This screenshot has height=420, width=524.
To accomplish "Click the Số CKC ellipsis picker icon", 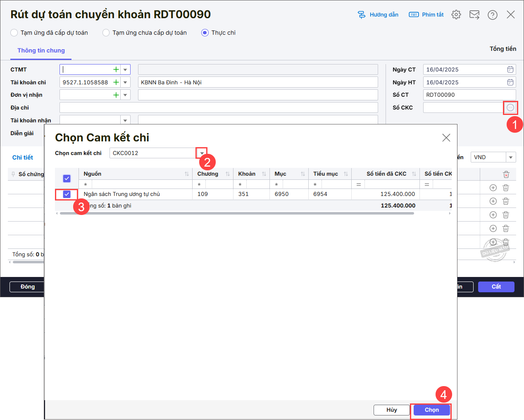I will [511, 108].
